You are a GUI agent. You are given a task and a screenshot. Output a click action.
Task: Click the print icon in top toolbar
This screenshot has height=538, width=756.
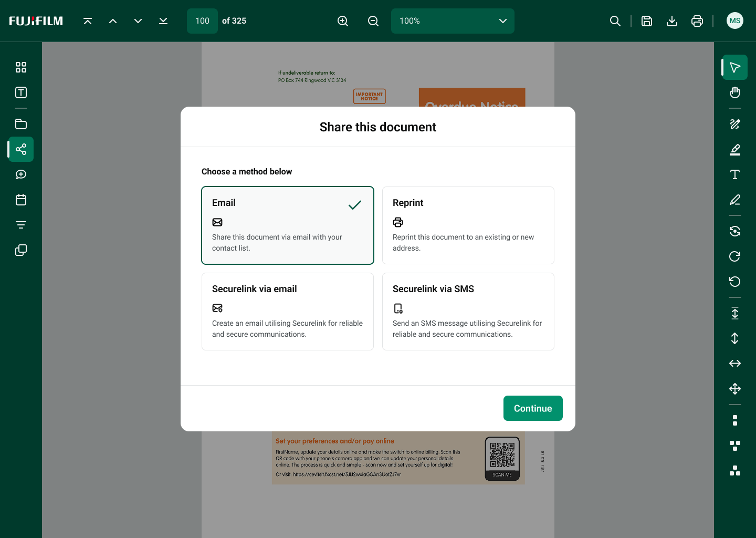697,21
